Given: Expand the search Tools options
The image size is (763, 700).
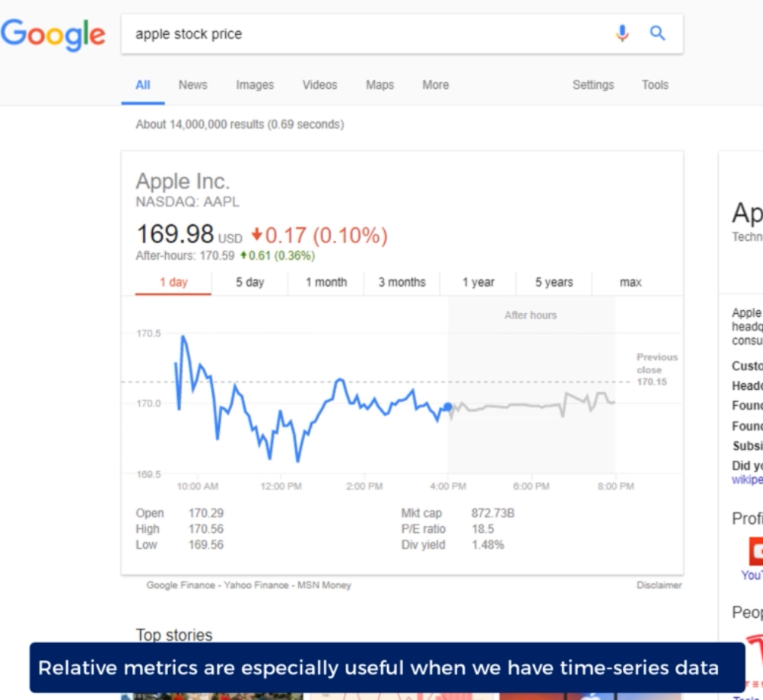Looking at the screenshot, I should (x=655, y=85).
